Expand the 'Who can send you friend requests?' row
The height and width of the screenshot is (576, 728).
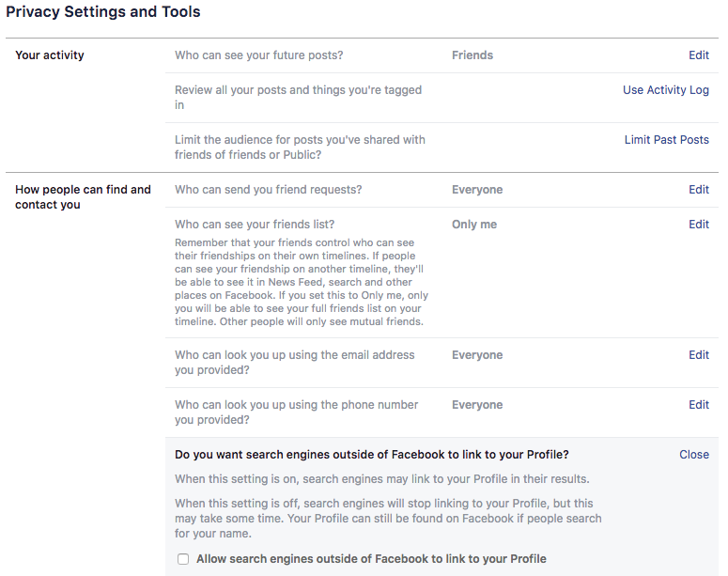tap(268, 190)
